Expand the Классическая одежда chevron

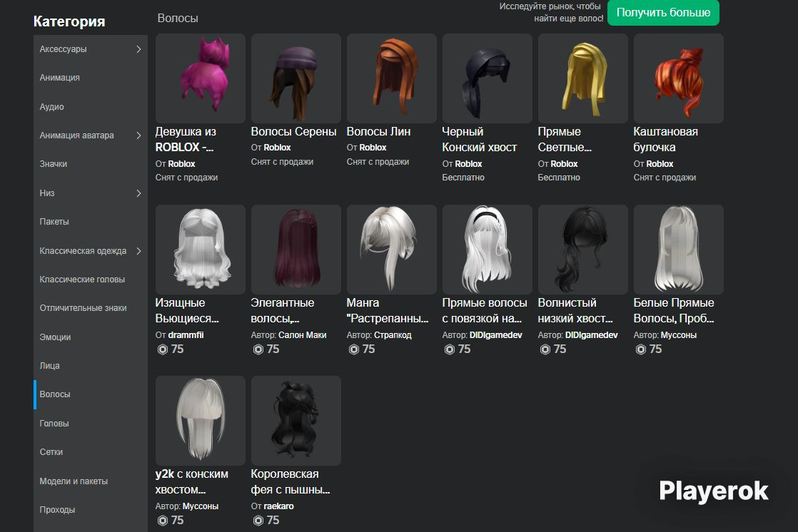coord(138,251)
